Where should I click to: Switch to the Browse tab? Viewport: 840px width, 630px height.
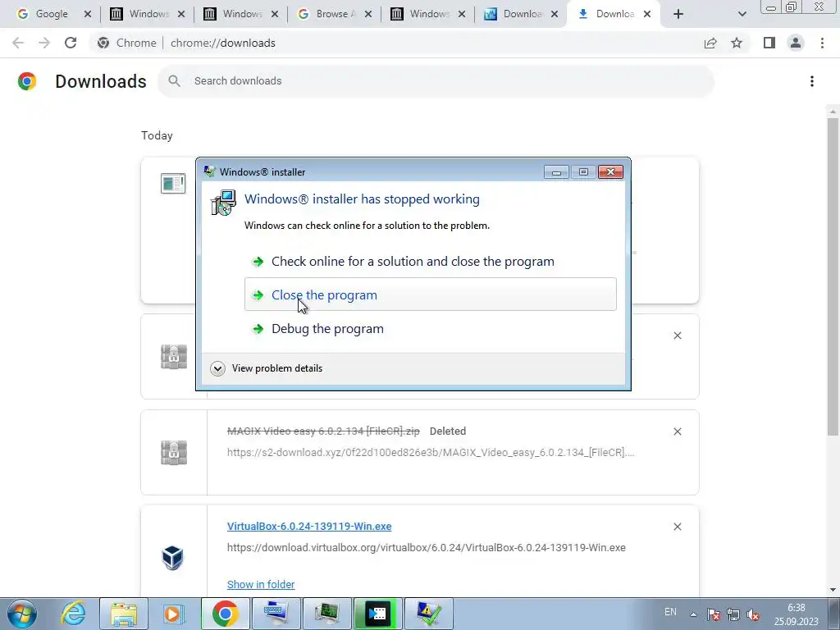click(x=333, y=14)
